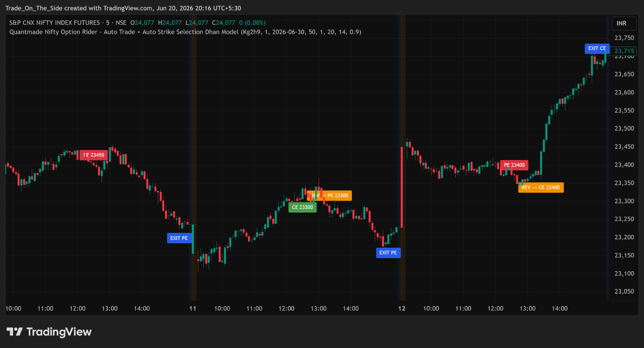Click the REV → PE 23300 label

(329, 196)
